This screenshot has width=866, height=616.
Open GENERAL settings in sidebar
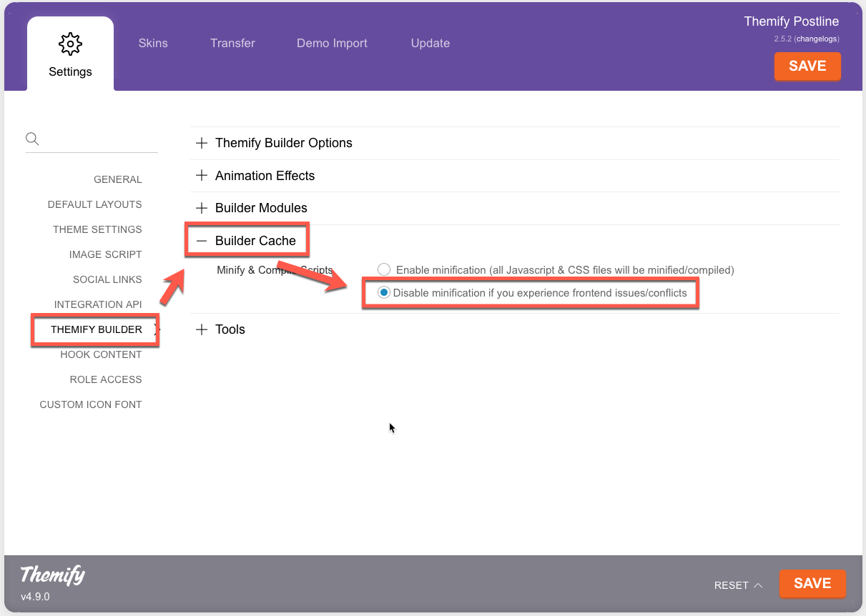point(118,179)
